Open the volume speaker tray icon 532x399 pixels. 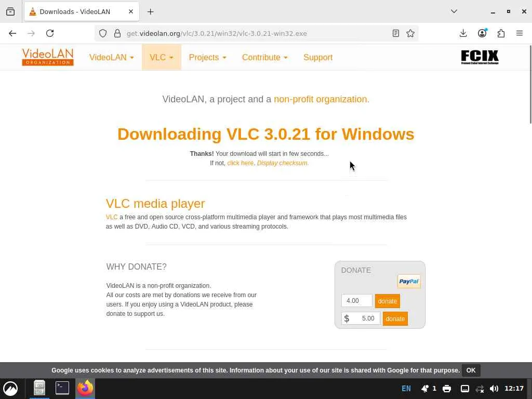click(x=494, y=389)
